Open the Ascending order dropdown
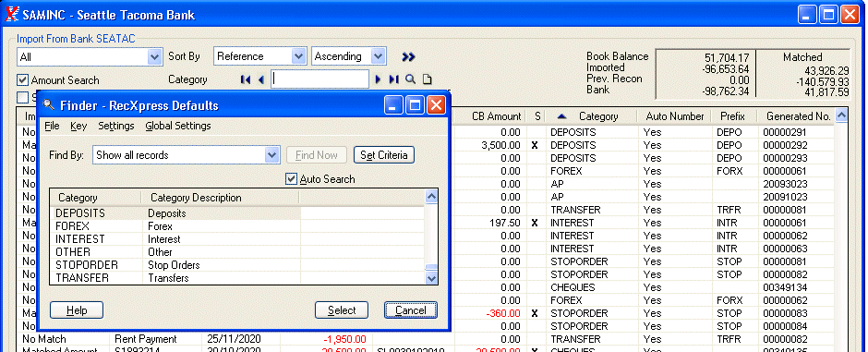 coord(379,56)
